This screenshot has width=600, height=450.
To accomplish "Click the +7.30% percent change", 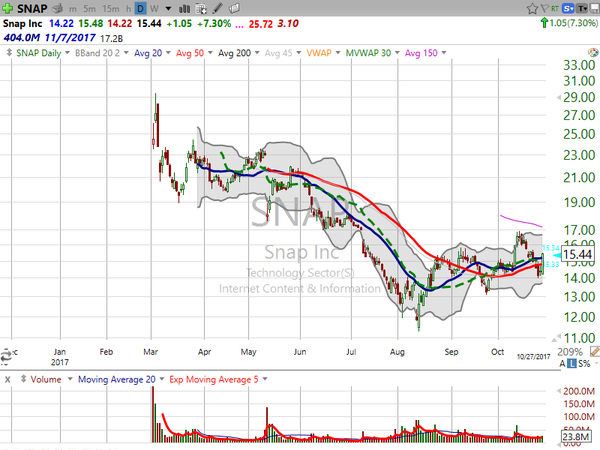I will (x=214, y=24).
